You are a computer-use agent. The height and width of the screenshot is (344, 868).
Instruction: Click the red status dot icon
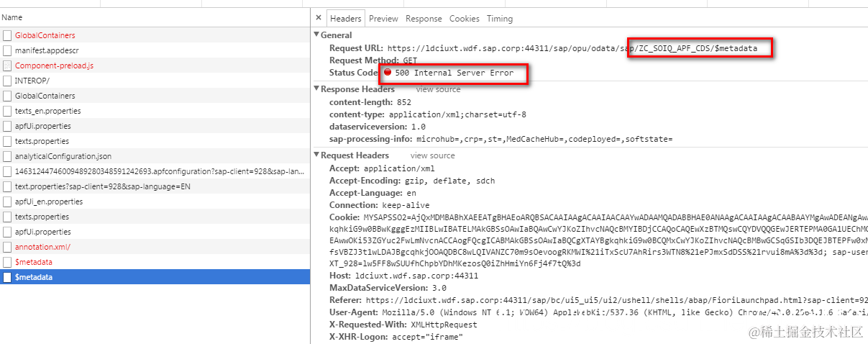coord(388,73)
